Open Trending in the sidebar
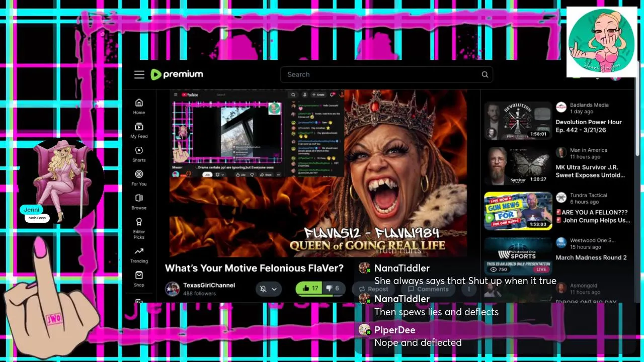The image size is (644, 362). click(139, 255)
